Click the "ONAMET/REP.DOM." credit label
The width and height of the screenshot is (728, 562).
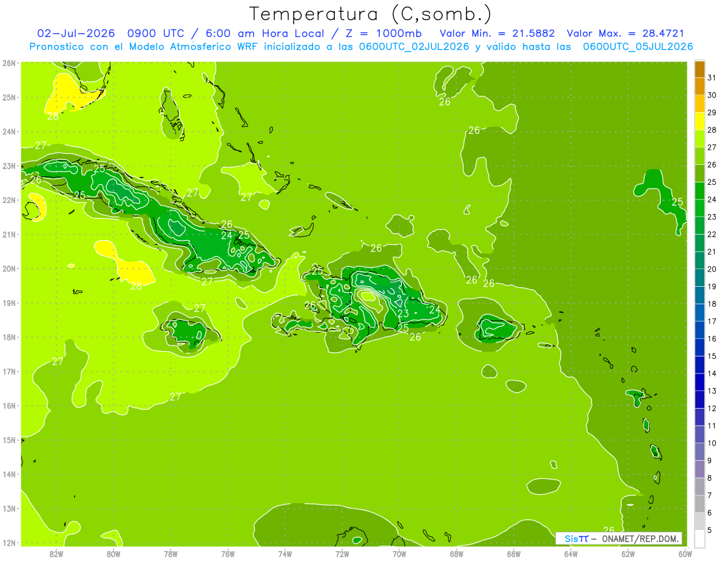639,538
